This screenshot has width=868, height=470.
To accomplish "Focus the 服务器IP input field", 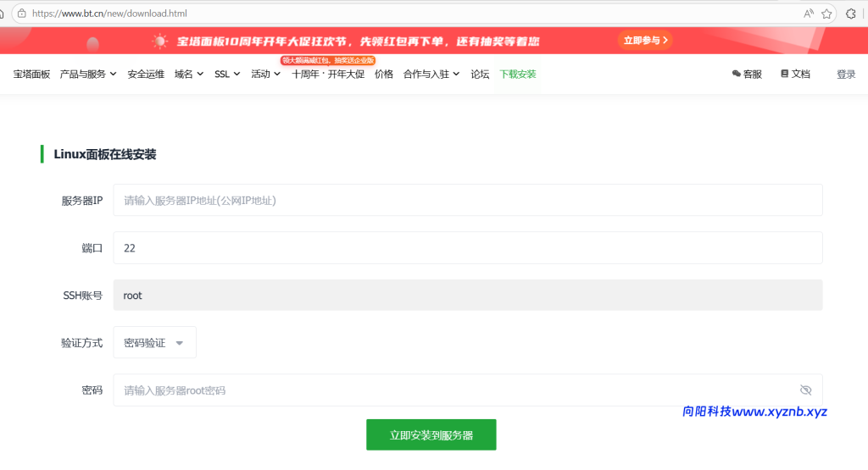I will click(x=468, y=200).
